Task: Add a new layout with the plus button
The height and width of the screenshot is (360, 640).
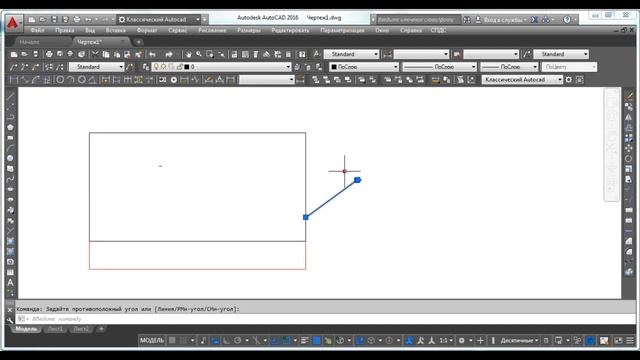Action: (101, 329)
